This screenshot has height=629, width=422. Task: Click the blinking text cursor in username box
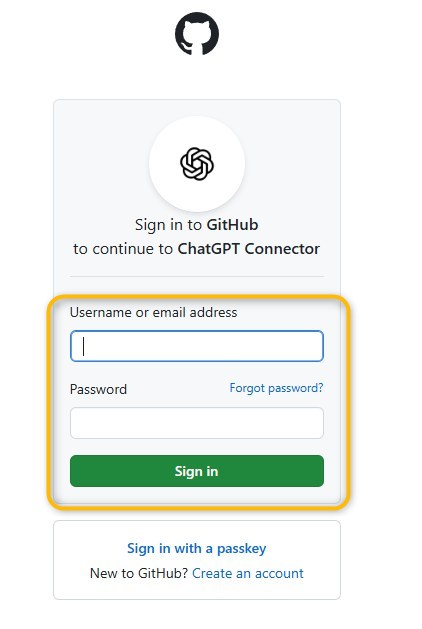83,346
